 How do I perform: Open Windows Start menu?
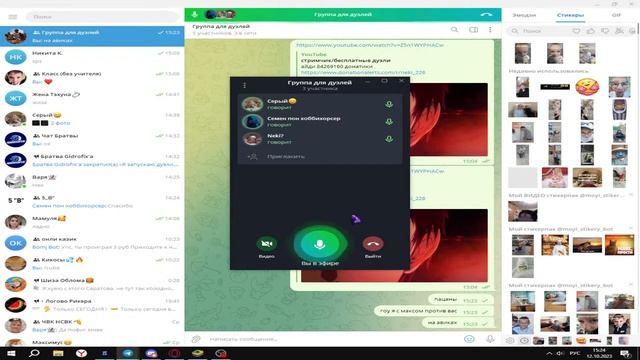11,353
